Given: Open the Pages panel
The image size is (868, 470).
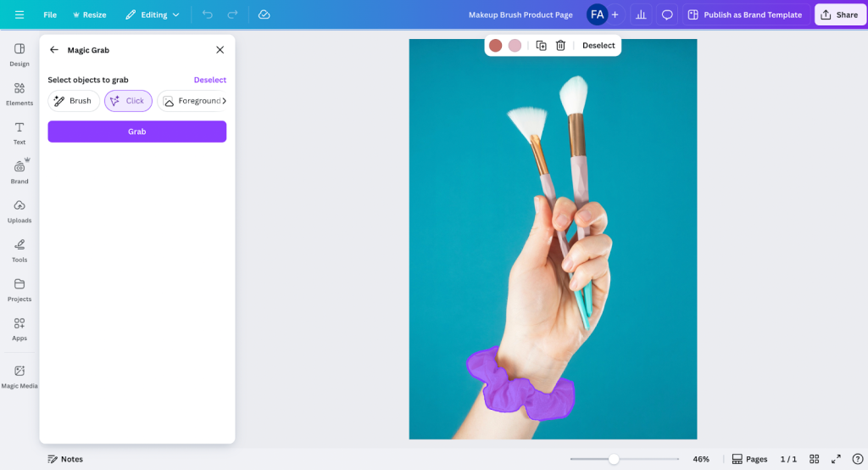Looking at the screenshot, I should [x=749, y=459].
